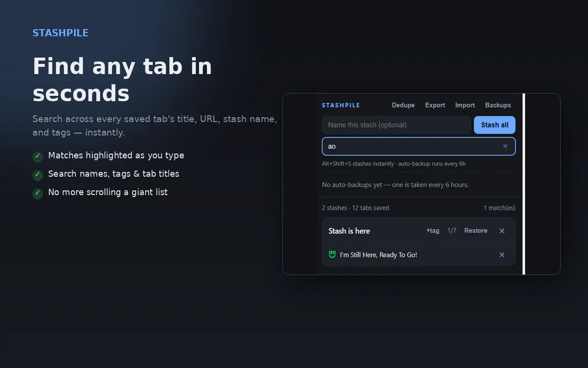
Task: Open the 'I'm Still Here, Ready To Go!' tab link
Action: click(379, 255)
